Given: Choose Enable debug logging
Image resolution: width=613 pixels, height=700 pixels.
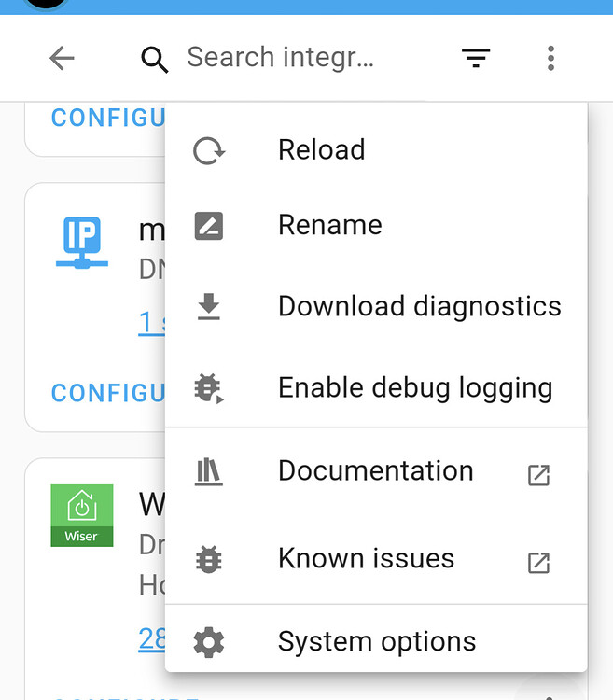Looking at the screenshot, I should (x=376, y=387).
